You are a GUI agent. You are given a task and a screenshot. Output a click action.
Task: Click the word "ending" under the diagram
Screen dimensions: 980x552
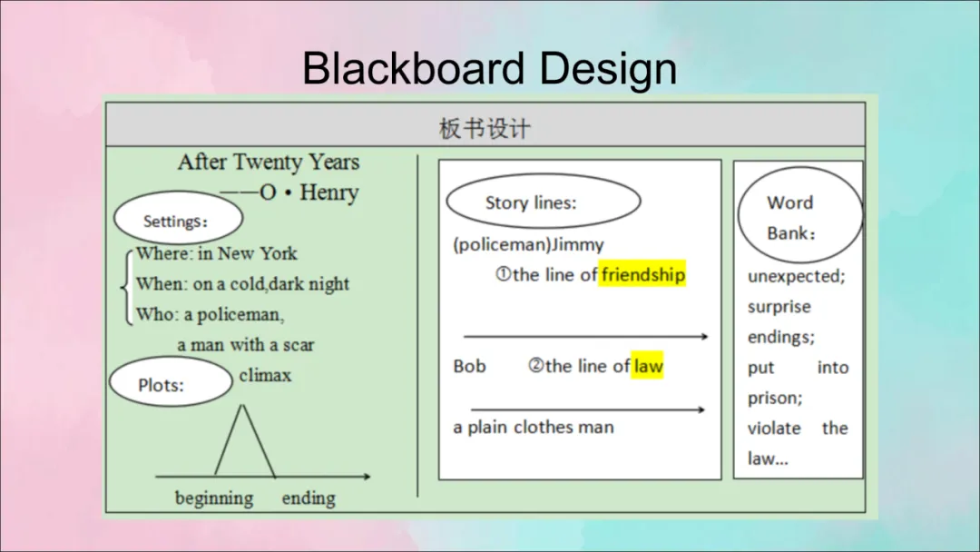coord(309,498)
